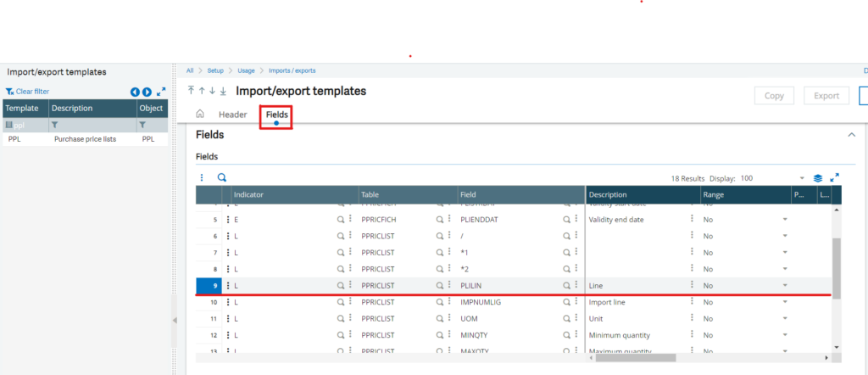
Task: Collapse the left panel splitter arrow
Action: tap(175, 320)
